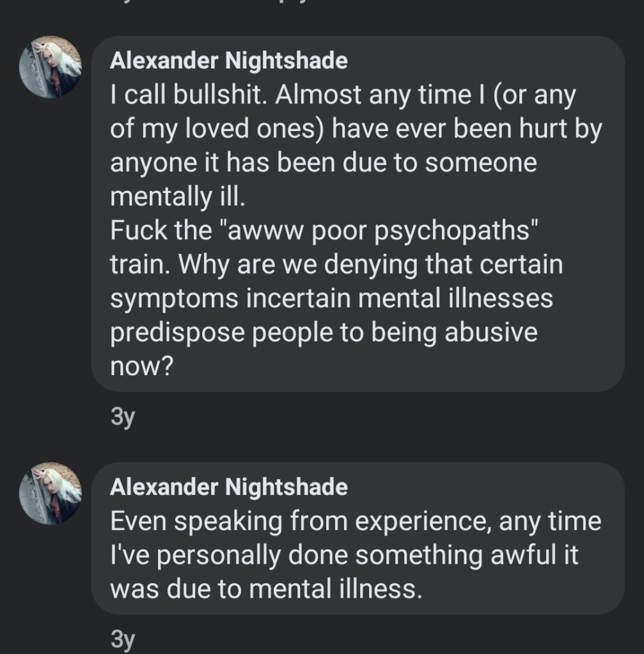This screenshot has width=644, height=654.
Task: Click "predispose people to being abusive" line
Action: point(324,332)
